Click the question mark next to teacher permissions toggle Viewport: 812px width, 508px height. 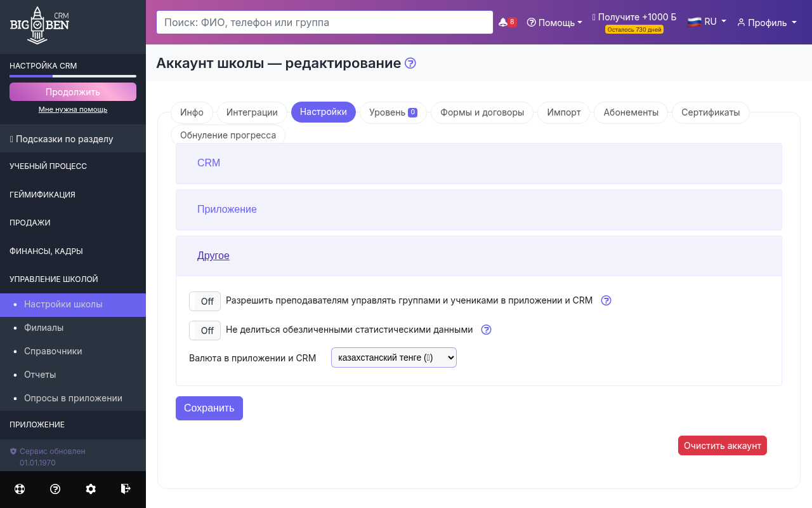(606, 300)
